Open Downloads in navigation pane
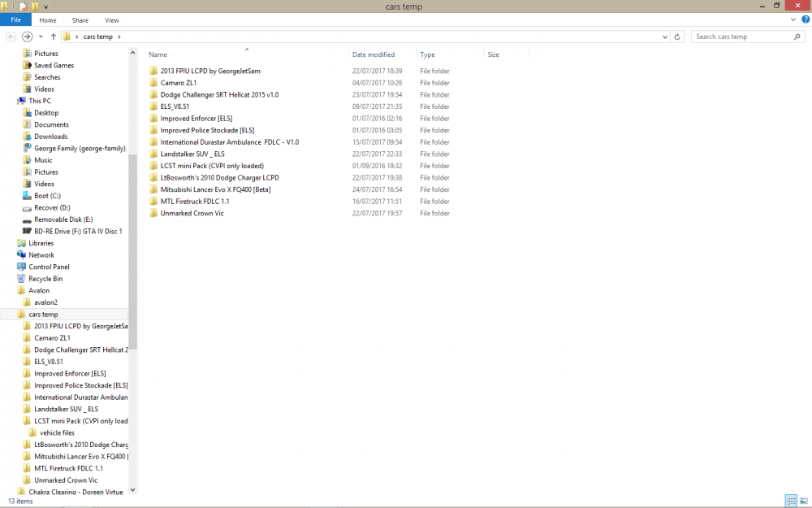The height and width of the screenshot is (508, 812). [x=50, y=137]
